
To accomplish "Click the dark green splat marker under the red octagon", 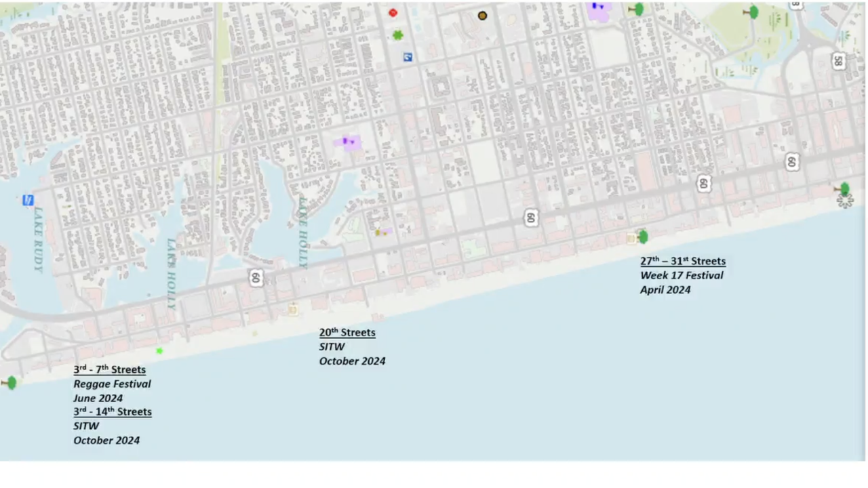I will click(x=398, y=35).
